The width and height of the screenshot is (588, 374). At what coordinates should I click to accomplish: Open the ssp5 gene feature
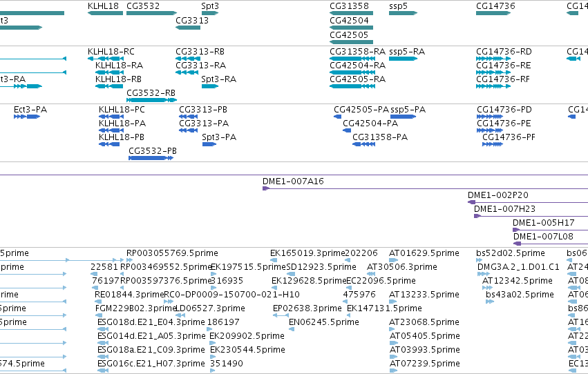(x=403, y=13)
